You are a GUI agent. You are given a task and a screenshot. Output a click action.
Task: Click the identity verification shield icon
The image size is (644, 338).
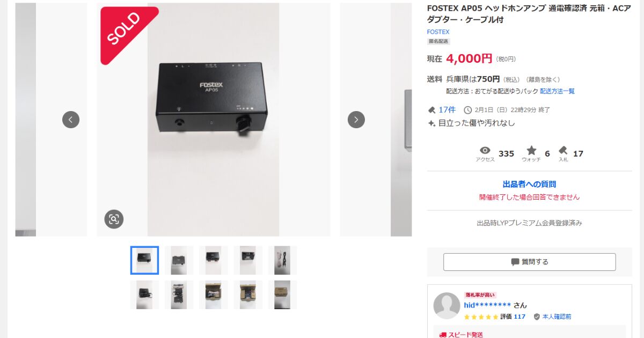[x=537, y=317]
